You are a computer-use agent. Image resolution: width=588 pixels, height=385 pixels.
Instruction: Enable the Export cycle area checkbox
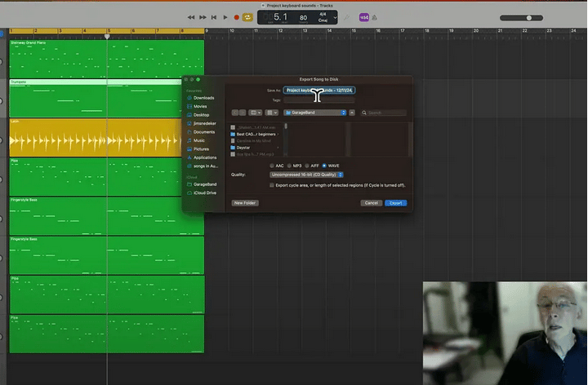[272, 185]
